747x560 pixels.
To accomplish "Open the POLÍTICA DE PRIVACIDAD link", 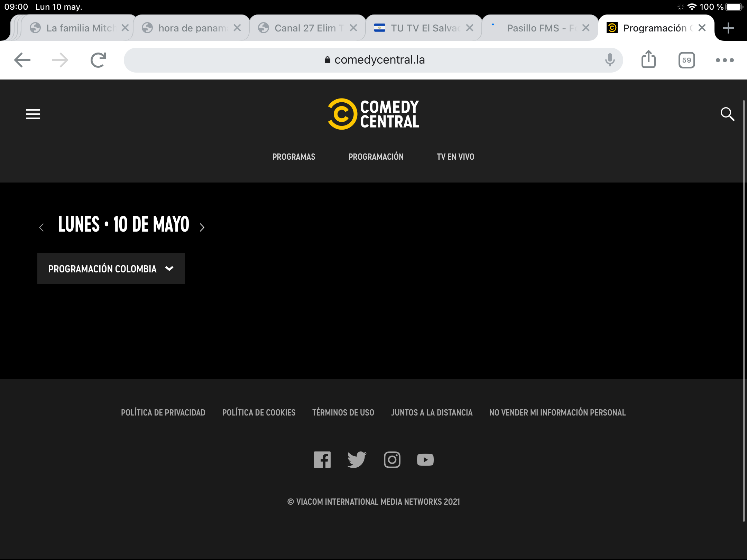I will pos(163,412).
